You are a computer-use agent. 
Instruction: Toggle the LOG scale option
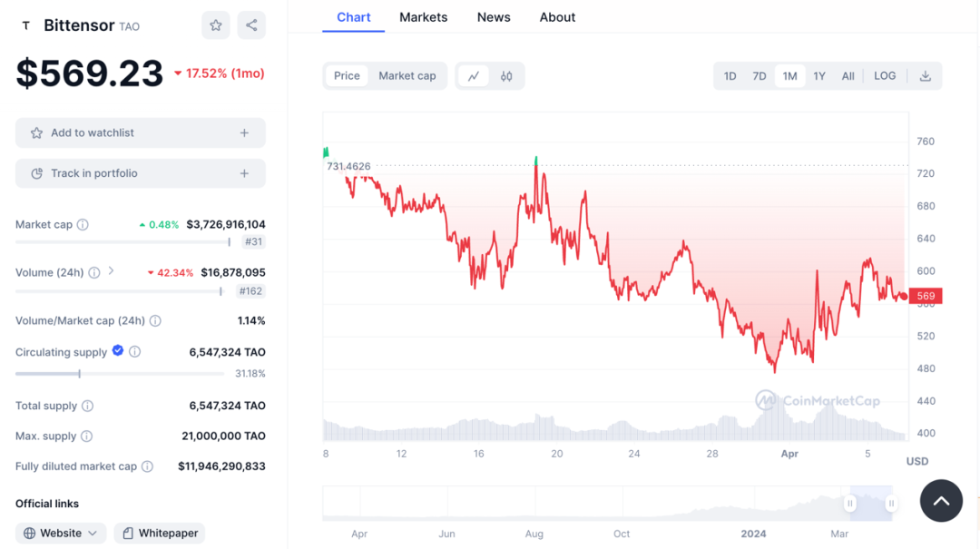[x=885, y=76]
